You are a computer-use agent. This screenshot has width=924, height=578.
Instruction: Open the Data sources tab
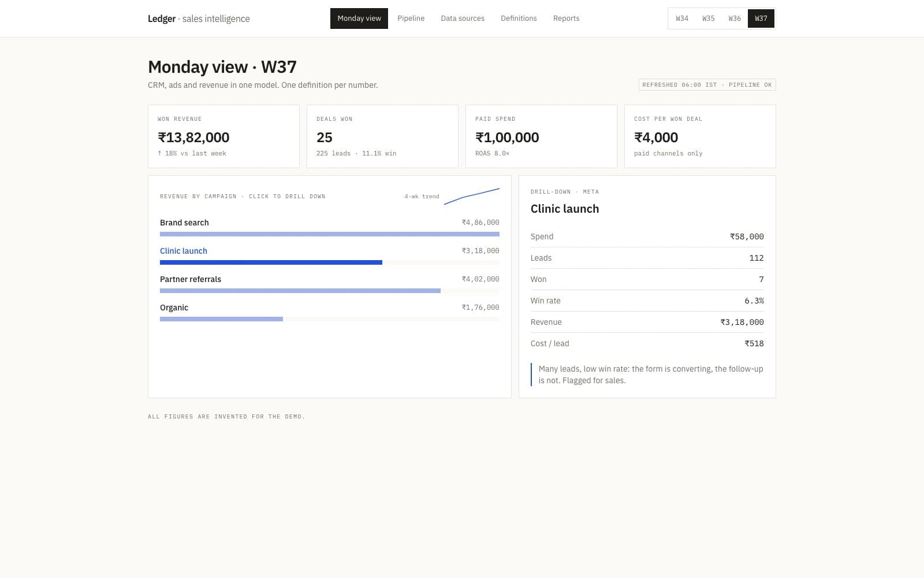pos(463,18)
